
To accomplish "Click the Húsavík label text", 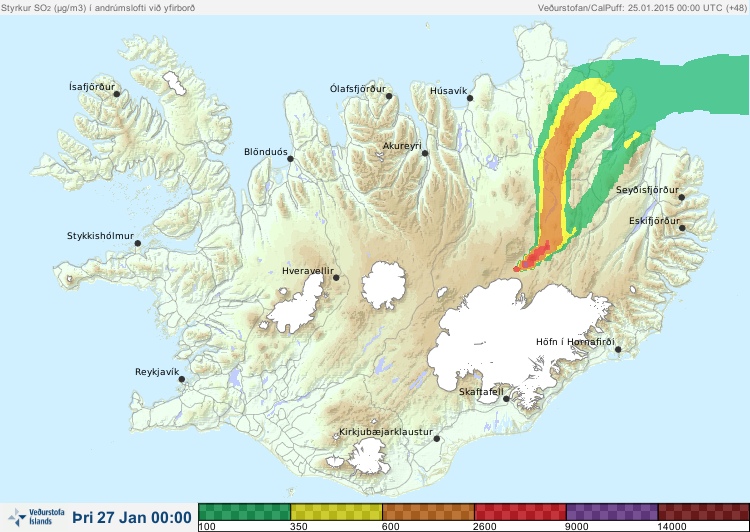I will [448, 91].
